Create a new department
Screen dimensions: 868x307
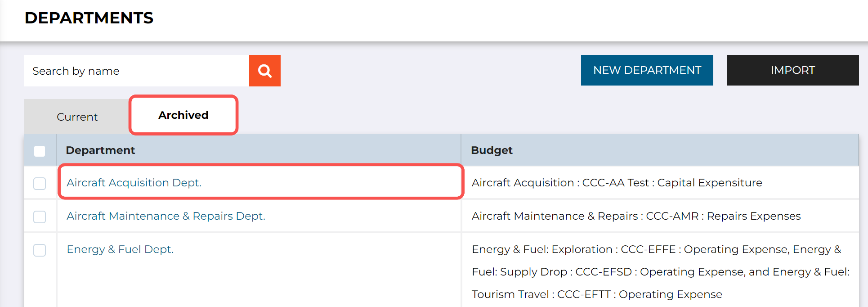(x=647, y=70)
